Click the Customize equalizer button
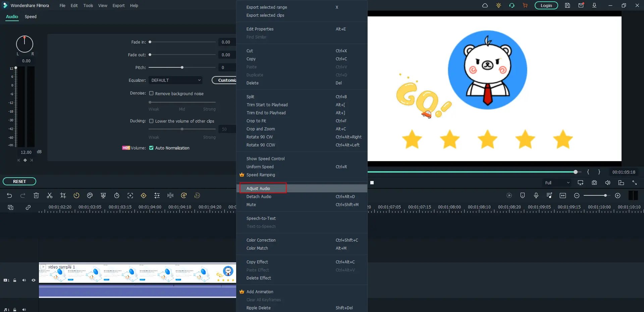Viewport: 644px width, 312px height. [224, 80]
